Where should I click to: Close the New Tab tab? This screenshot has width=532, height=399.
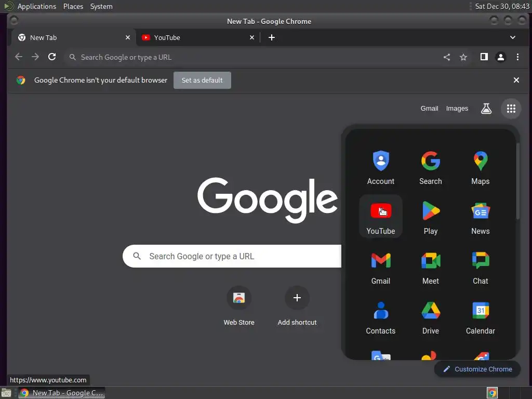[x=128, y=37]
